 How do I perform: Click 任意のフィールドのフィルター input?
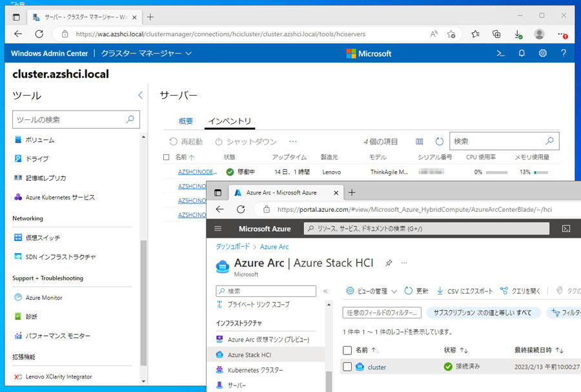click(382, 313)
